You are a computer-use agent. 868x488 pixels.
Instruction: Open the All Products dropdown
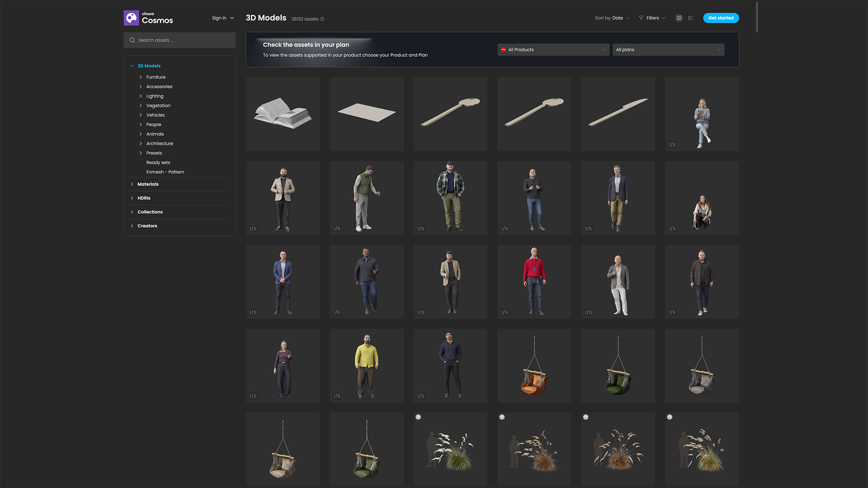[553, 50]
